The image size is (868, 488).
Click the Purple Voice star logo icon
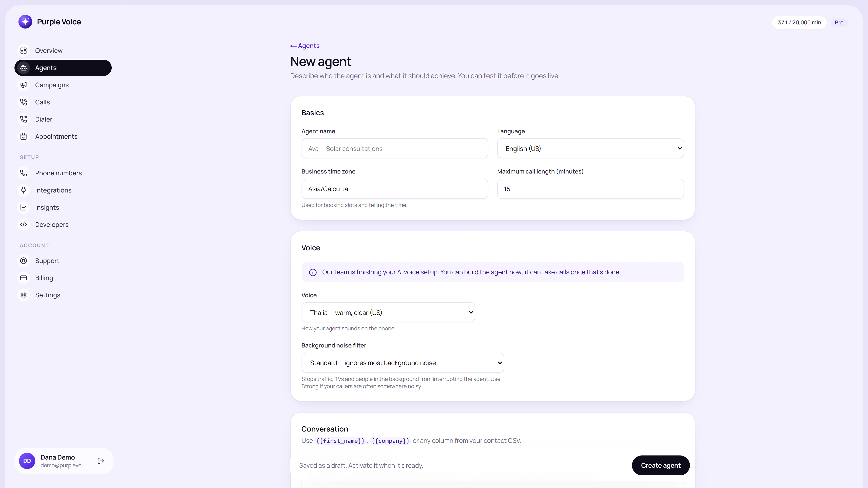click(25, 22)
